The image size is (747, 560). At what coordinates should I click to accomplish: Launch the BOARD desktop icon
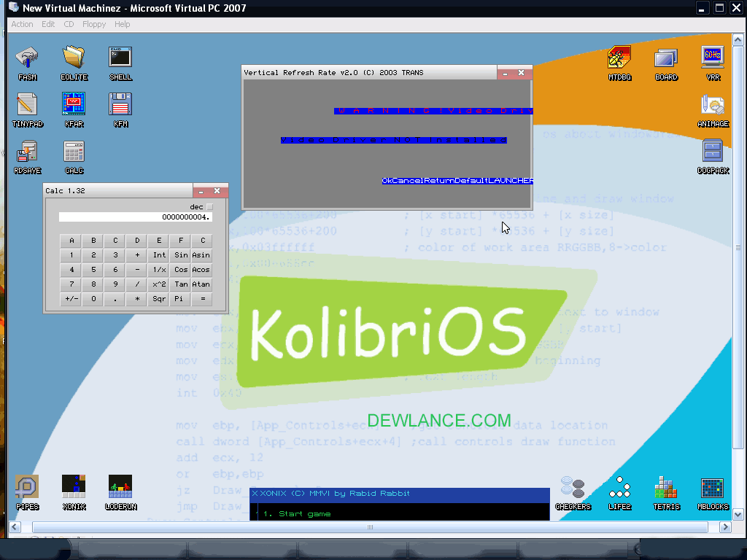pyautogui.click(x=666, y=63)
